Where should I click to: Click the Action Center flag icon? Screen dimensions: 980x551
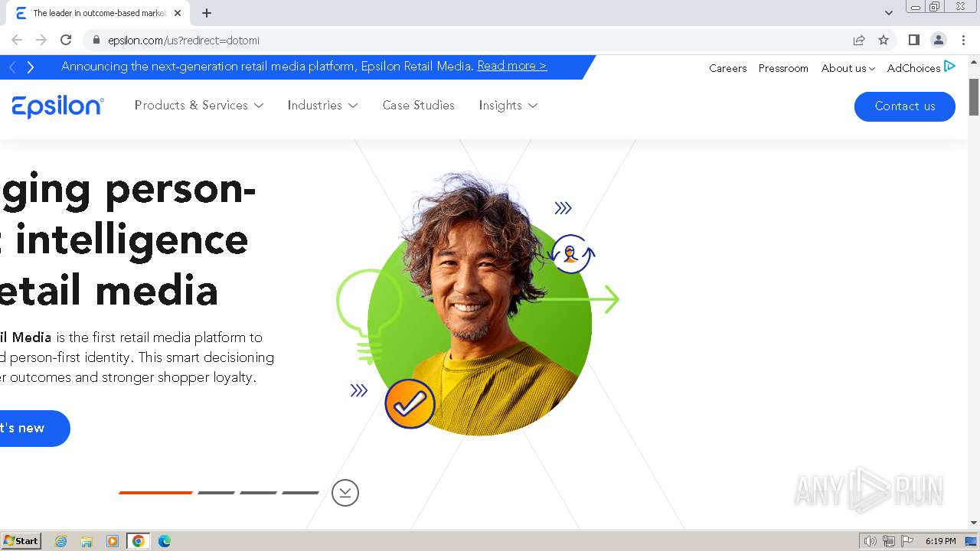(907, 541)
